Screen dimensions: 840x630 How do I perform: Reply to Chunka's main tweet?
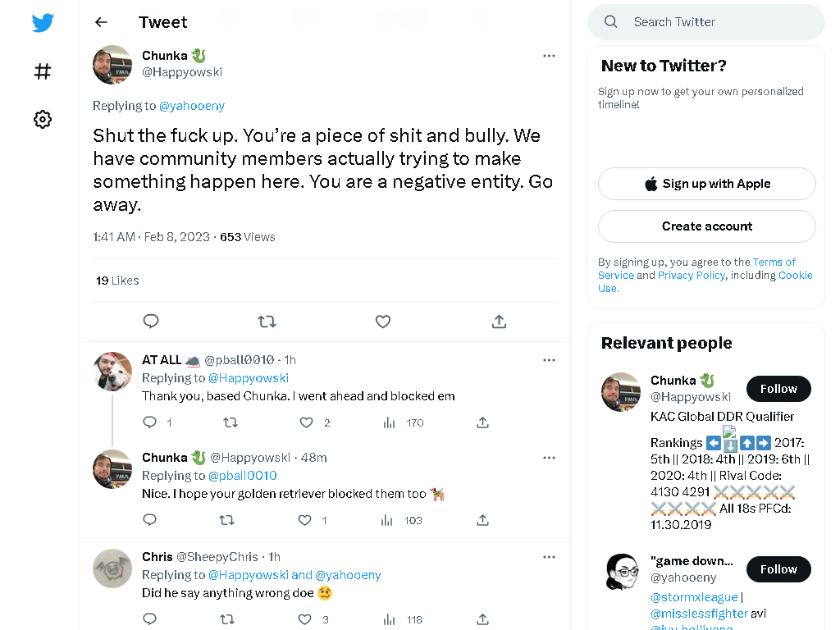pyautogui.click(x=151, y=321)
